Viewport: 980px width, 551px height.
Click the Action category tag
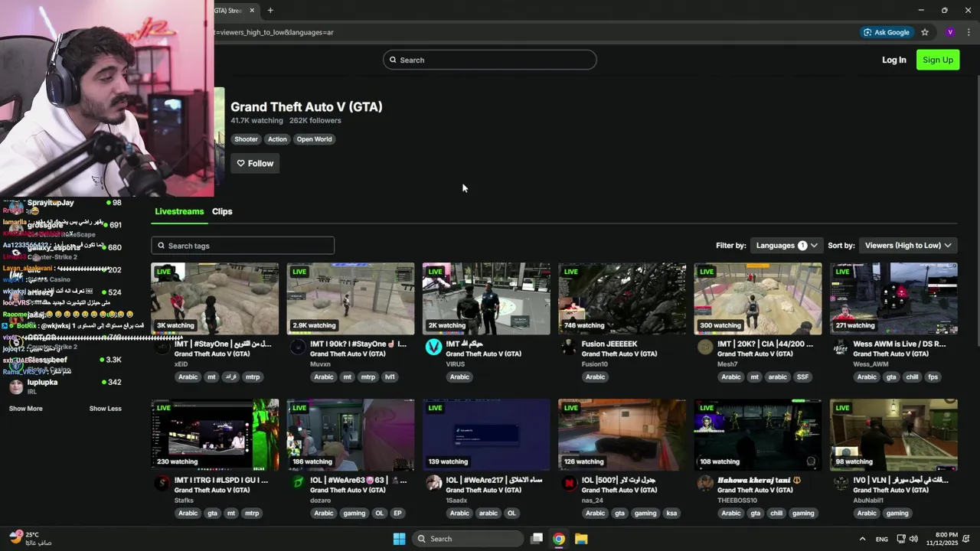click(x=277, y=139)
